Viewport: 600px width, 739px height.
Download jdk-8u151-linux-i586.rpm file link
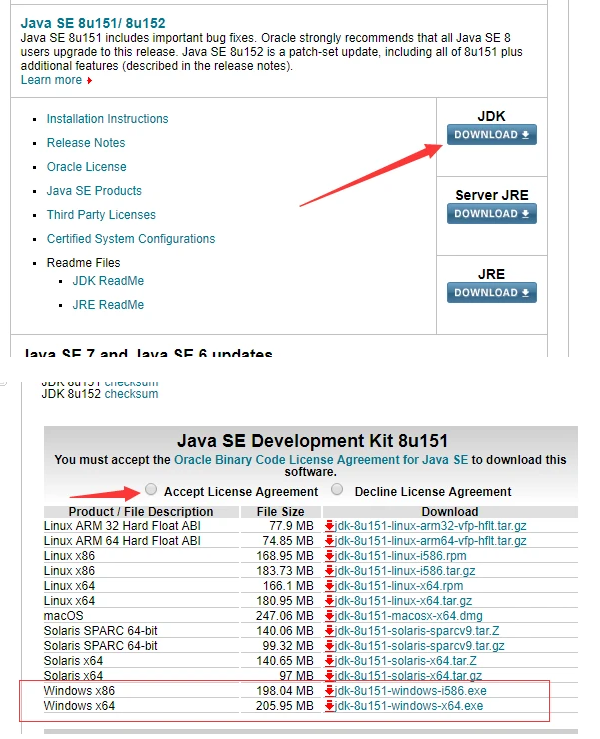tap(401, 556)
